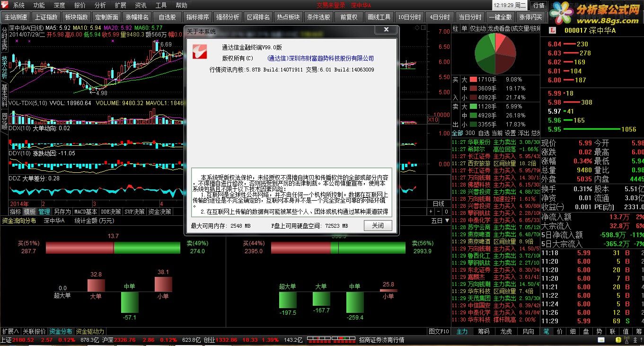Click the 模板 tab below the chart
The width and height of the screenshot is (644, 346).
pyautogui.click(x=30, y=212)
